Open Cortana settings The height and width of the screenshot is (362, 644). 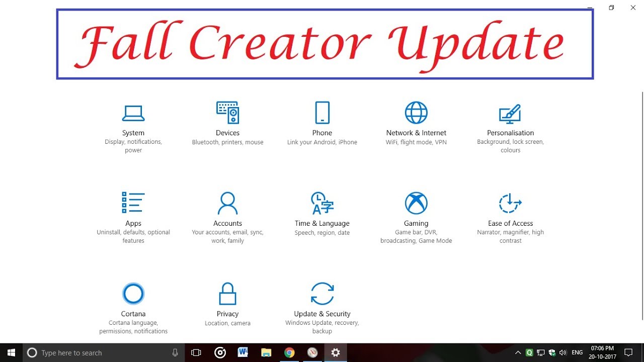[133, 308]
